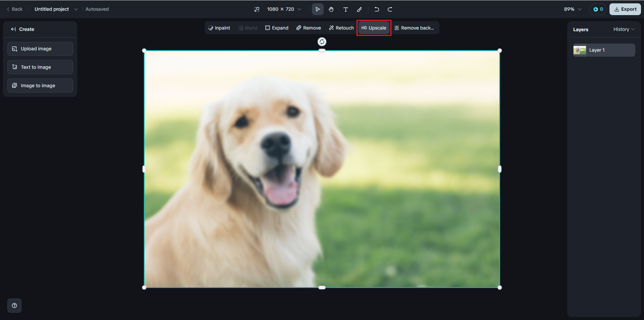Select Layer 1 in Layers panel
The width and height of the screenshot is (644, 320).
[x=604, y=50]
